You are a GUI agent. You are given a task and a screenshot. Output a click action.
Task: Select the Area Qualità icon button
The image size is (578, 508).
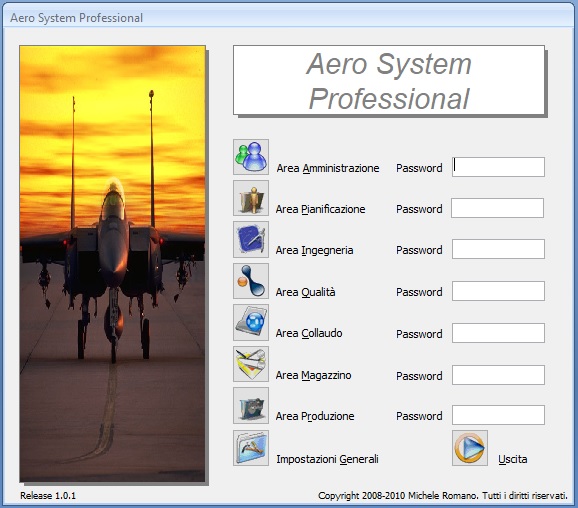click(251, 281)
